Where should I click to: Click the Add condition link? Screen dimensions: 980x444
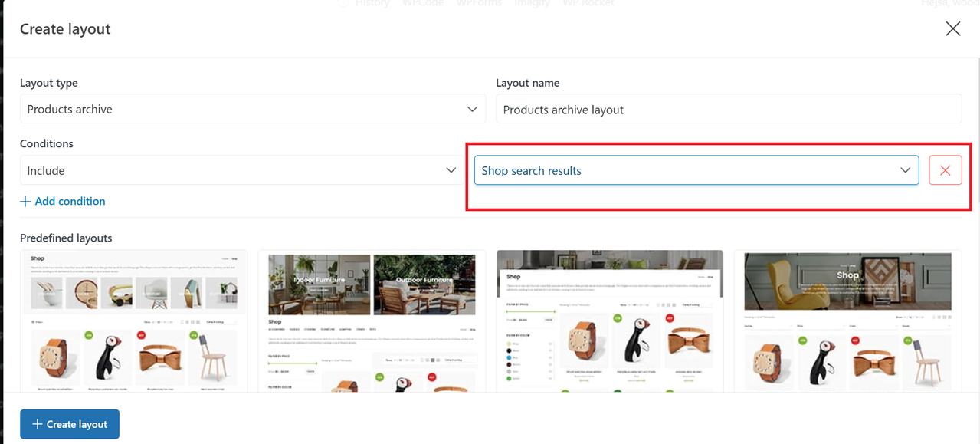point(63,201)
